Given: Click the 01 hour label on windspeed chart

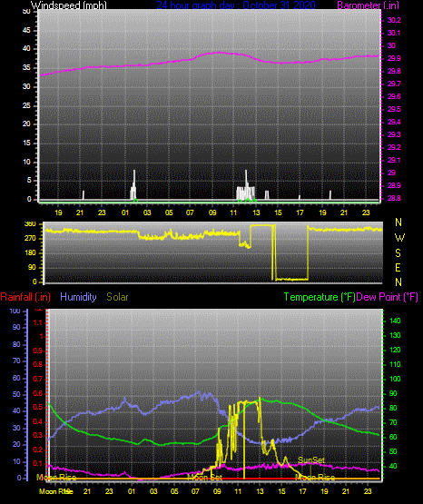Looking at the screenshot, I should [x=125, y=212].
